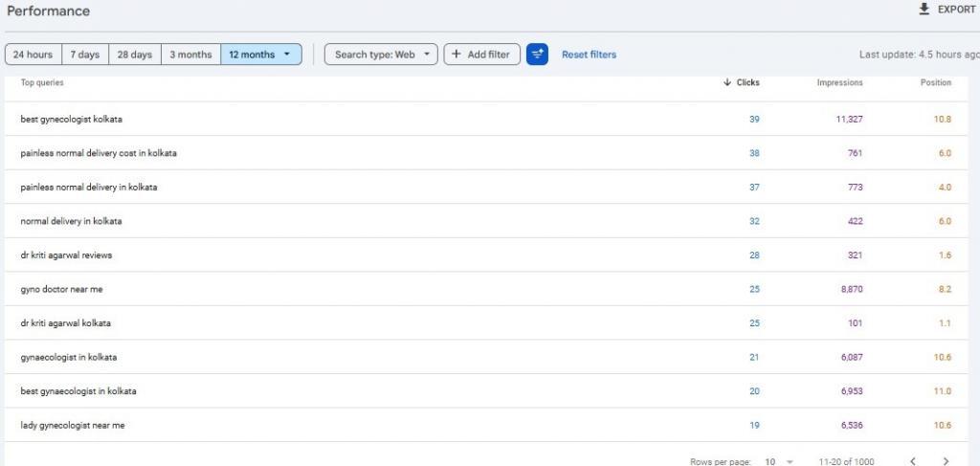Open Rows per page dropdown
Viewport: 980px width, 466px height.
[779, 461]
